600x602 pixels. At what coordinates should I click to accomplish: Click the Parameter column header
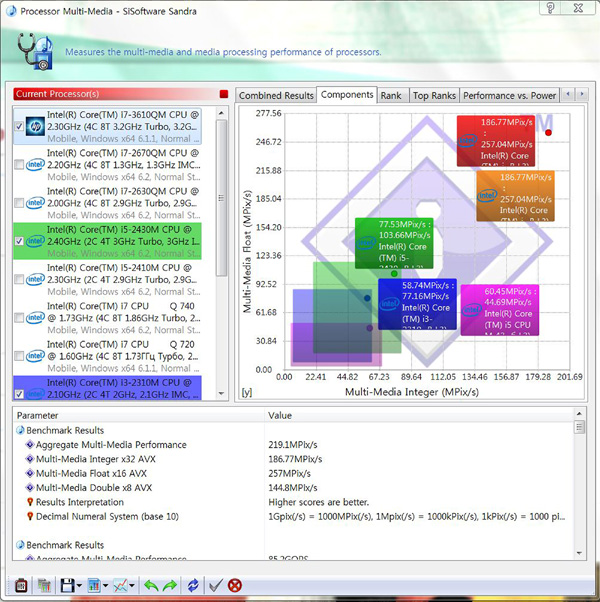139,415
